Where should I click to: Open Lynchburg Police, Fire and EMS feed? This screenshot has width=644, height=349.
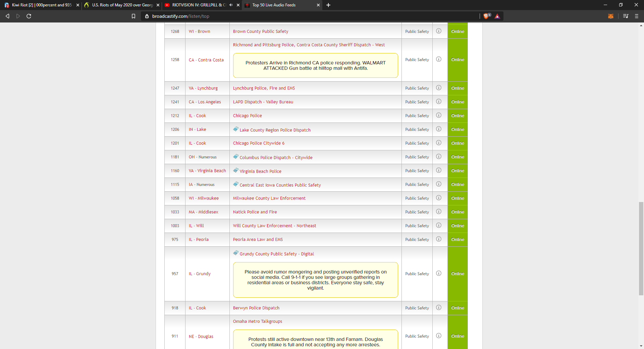264,88
